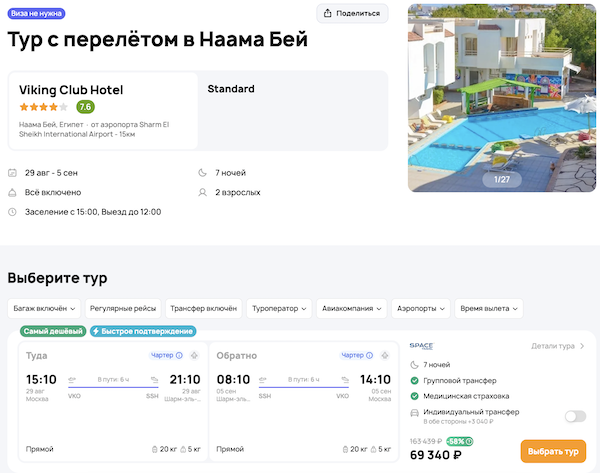Open the Детали тура link

point(557,346)
